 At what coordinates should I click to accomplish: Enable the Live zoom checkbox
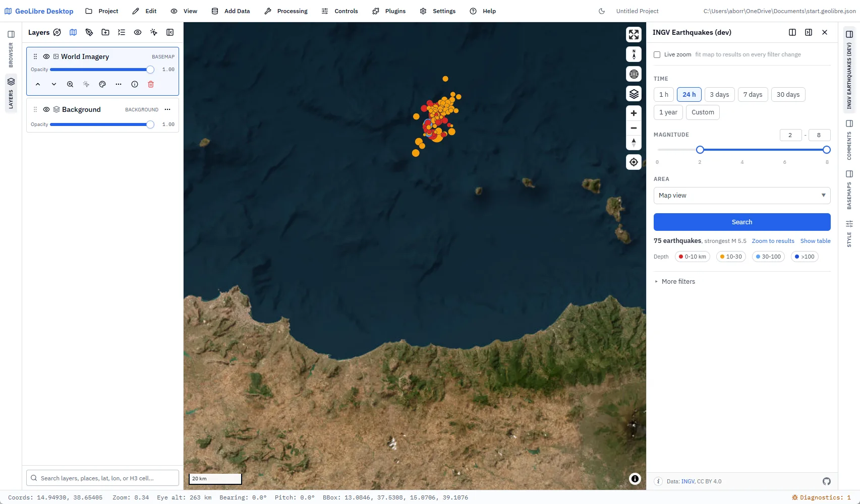[657, 54]
